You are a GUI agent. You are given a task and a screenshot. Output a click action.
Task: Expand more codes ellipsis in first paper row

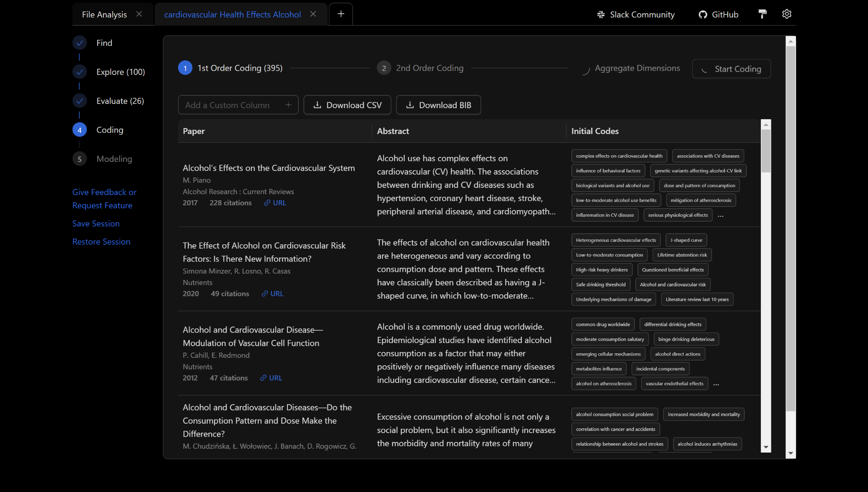(x=721, y=215)
